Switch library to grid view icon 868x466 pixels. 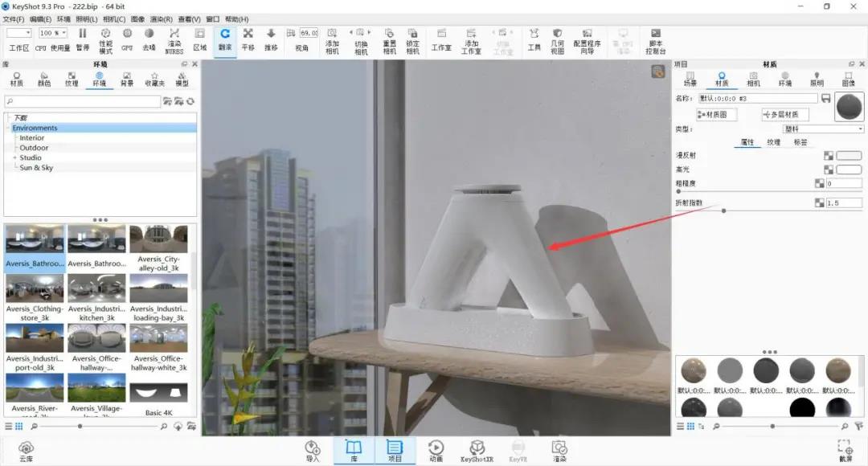point(18,426)
